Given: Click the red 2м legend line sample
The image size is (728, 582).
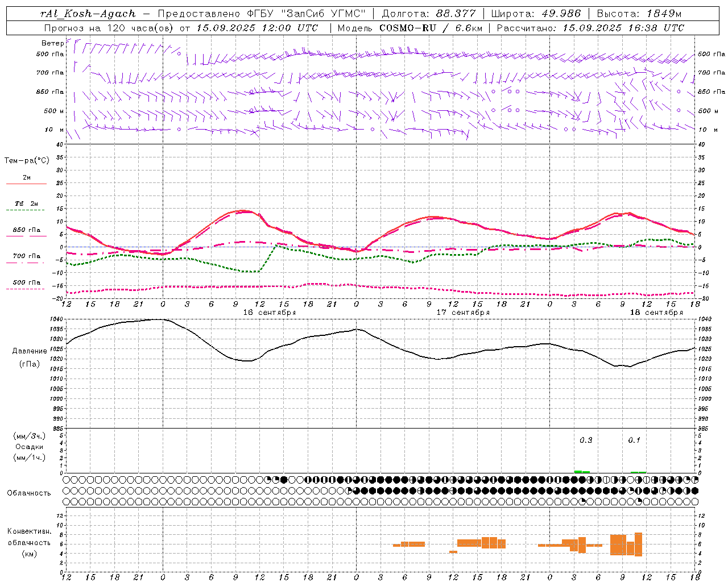Looking at the screenshot, I should tap(26, 184).
